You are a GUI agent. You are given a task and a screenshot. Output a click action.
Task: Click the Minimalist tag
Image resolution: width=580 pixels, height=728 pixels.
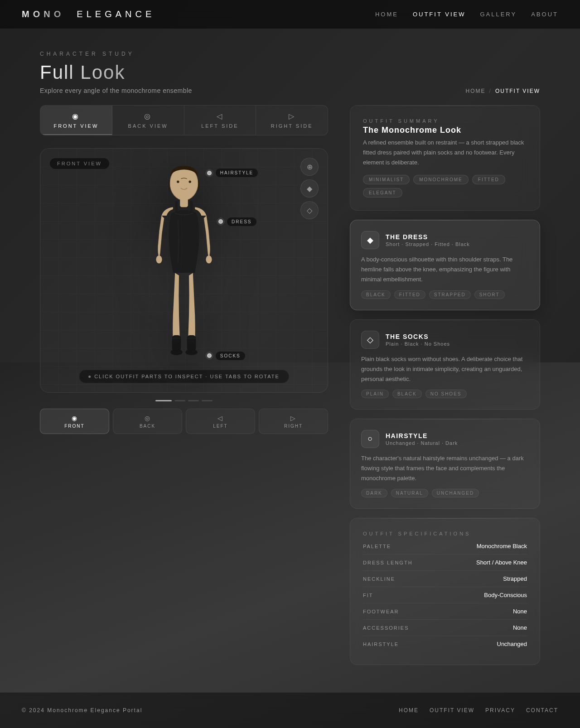pos(386,180)
